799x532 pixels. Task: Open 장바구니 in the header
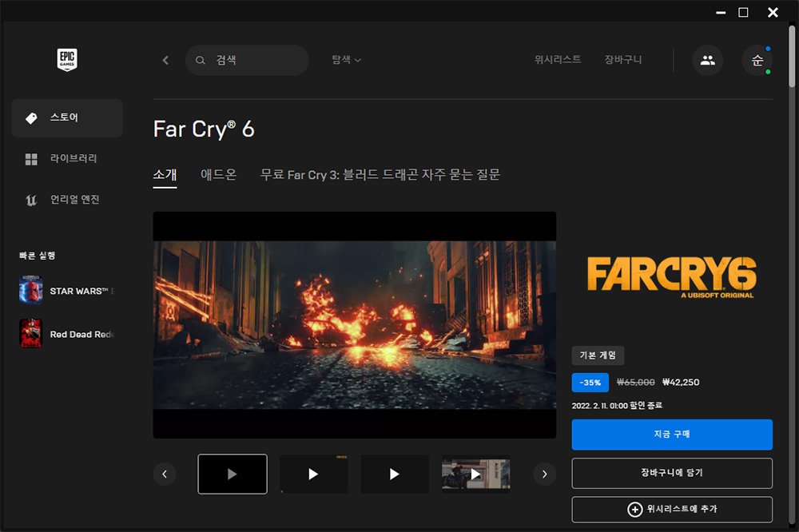tap(622, 60)
